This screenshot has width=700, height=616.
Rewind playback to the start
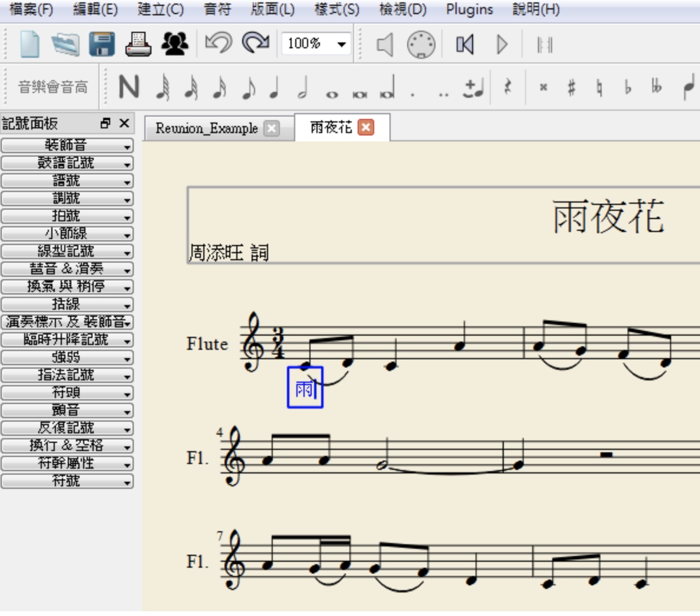(465, 45)
